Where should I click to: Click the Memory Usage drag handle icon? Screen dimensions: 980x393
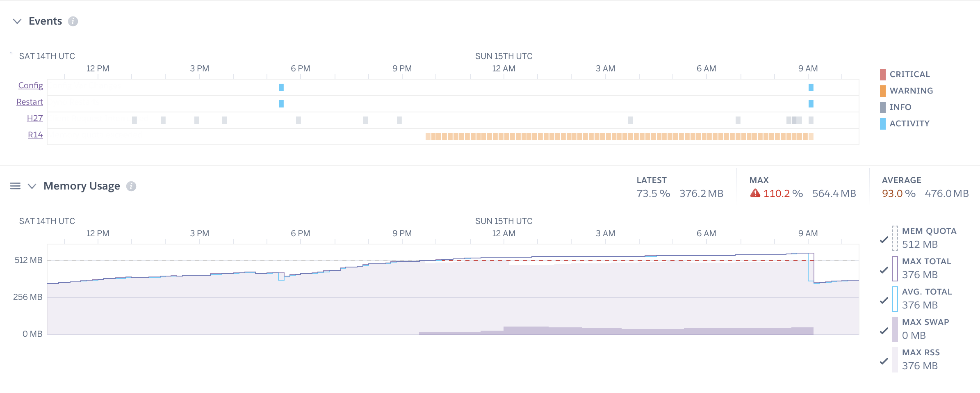click(15, 186)
